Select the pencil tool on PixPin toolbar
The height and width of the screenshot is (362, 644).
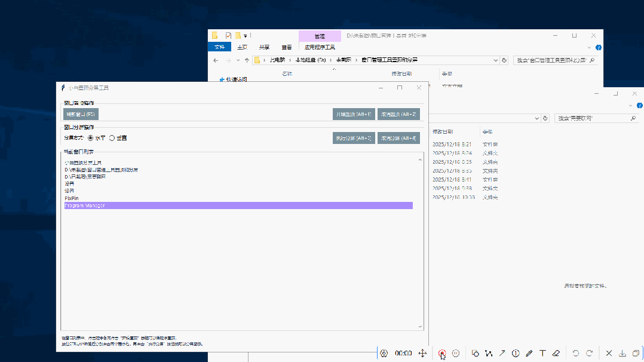(529, 354)
